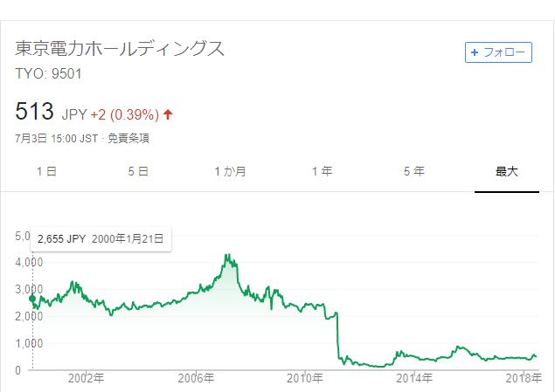Click the 2,655 JPY tooltip box
Viewport: 555px width, 392px height.
point(101,239)
